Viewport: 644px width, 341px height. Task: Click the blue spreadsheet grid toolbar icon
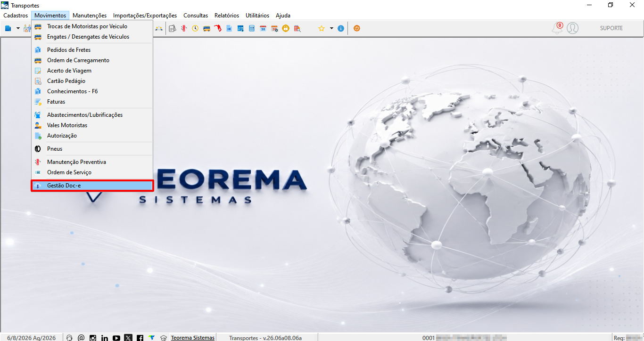(x=240, y=28)
